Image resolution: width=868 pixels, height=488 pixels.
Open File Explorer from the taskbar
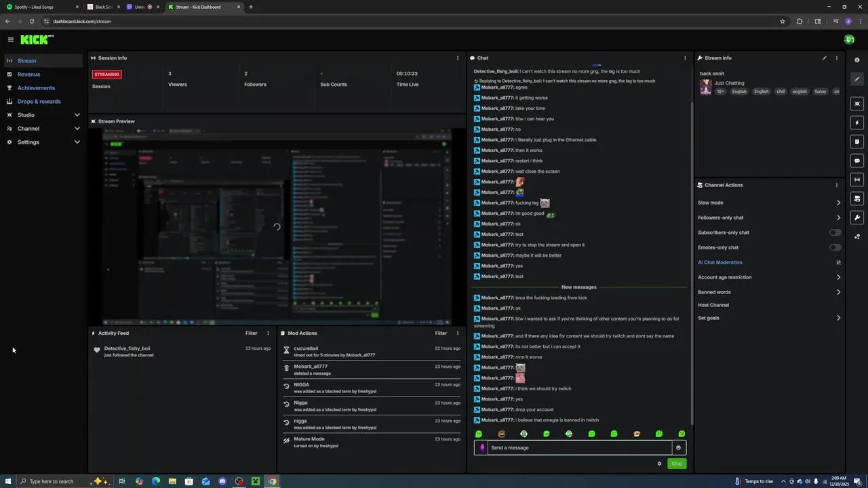172,481
